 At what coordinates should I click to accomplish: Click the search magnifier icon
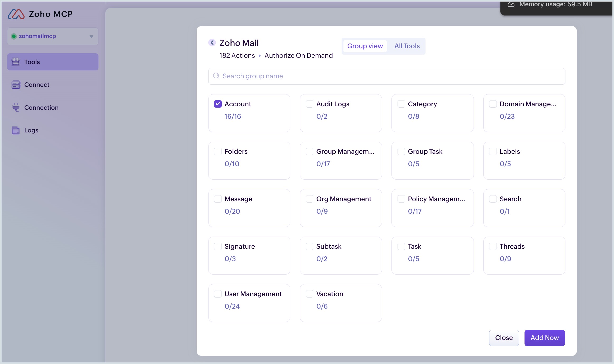[x=216, y=76]
